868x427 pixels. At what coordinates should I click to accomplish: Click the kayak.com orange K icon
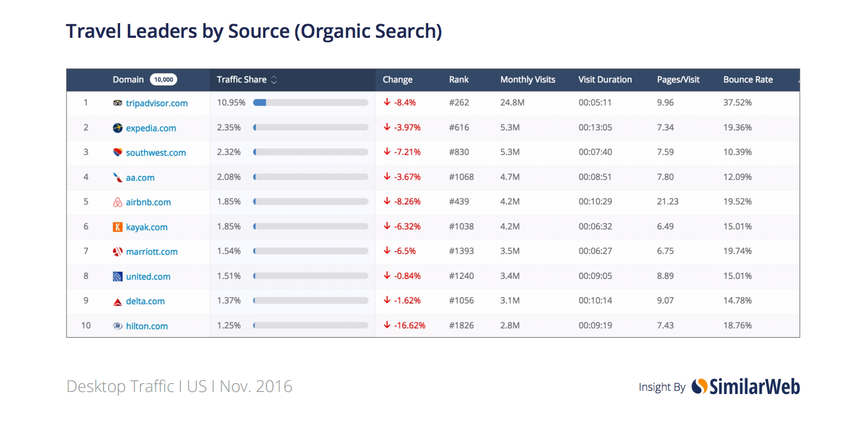pyautogui.click(x=117, y=227)
